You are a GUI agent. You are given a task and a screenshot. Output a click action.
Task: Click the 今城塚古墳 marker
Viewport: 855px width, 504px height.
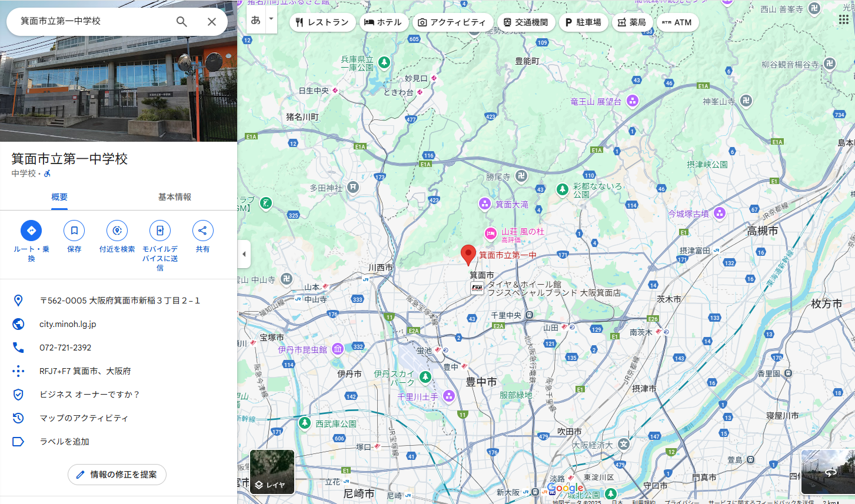pyautogui.click(x=720, y=213)
